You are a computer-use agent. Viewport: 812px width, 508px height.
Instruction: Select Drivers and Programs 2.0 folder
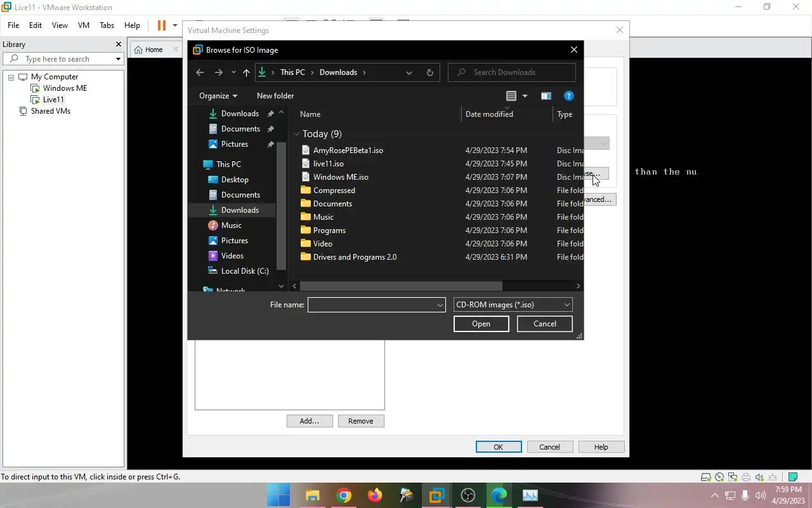354,257
